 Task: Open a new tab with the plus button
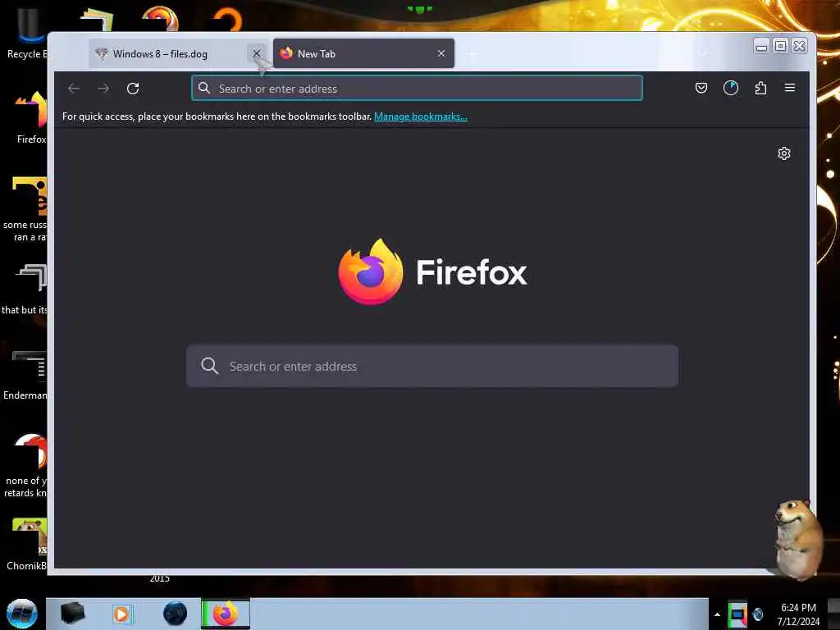click(x=472, y=54)
